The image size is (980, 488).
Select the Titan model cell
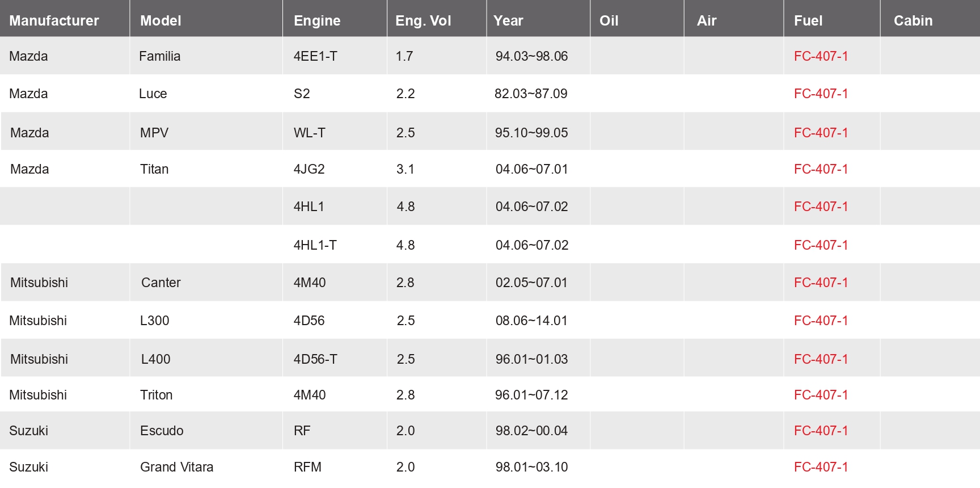pos(154,169)
